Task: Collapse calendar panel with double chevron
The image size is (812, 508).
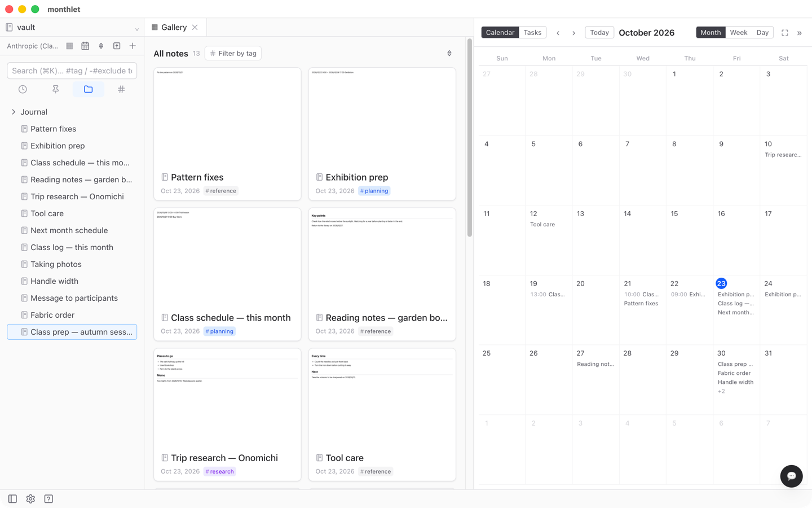Action: (x=800, y=33)
